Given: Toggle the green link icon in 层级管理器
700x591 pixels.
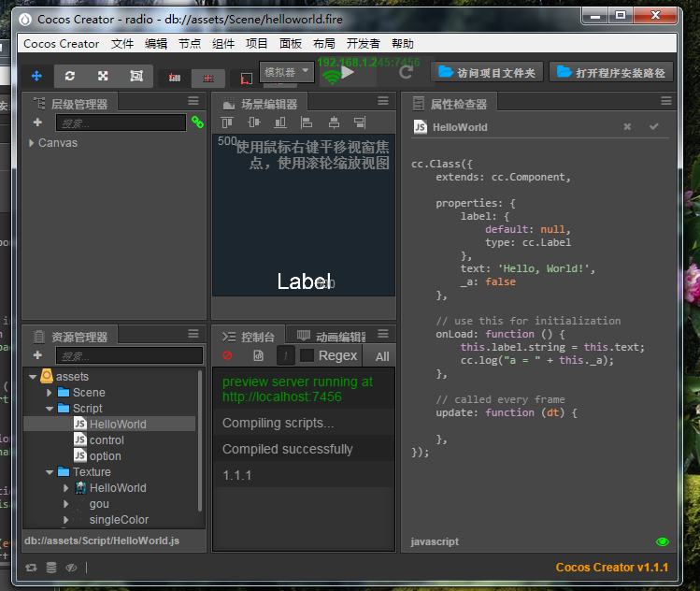Looking at the screenshot, I should pyautogui.click(x=197, y=123).
